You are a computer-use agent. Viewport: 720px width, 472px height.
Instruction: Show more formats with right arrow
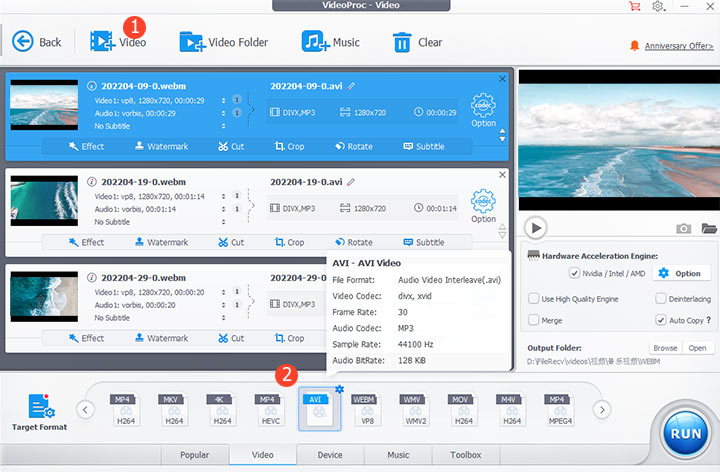[602, 410]
